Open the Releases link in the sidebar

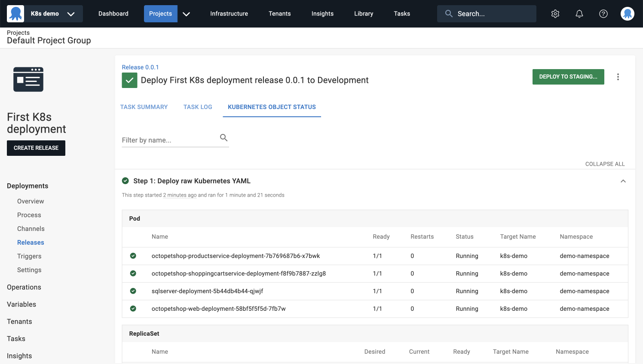[x=31, y=242]
